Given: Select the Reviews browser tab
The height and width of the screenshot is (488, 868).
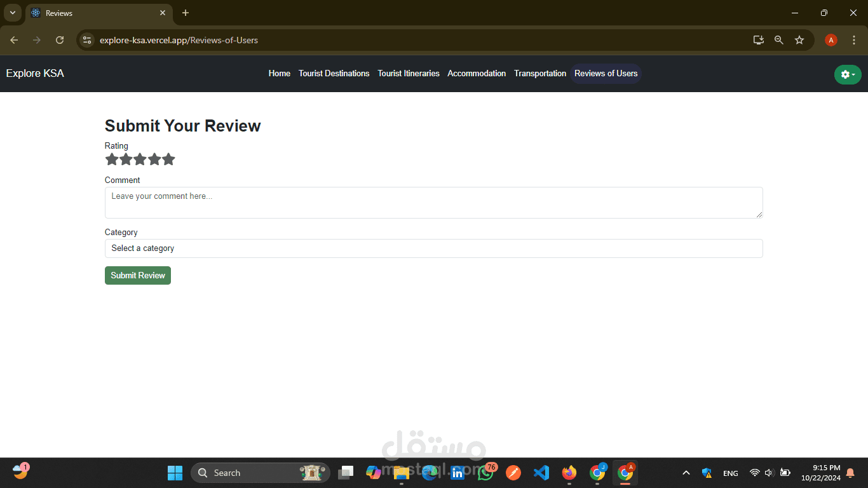Looking at the screenshot, I should (98, 13).
